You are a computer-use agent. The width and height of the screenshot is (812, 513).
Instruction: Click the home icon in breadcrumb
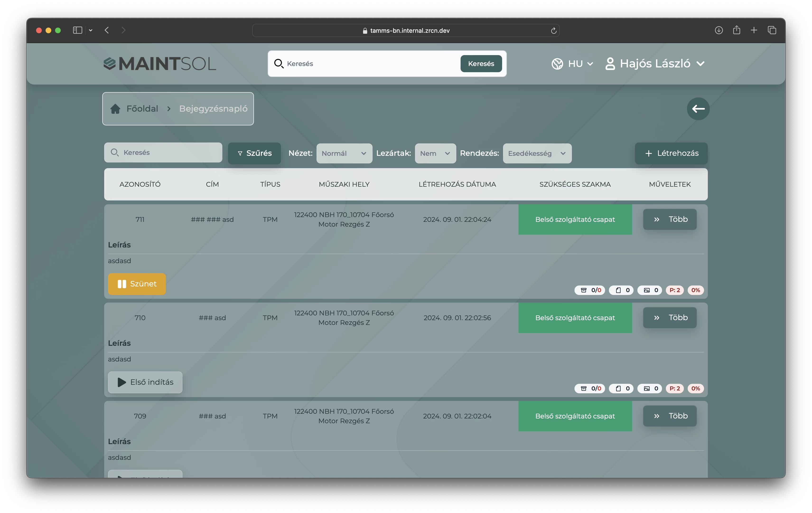point(115,109)
